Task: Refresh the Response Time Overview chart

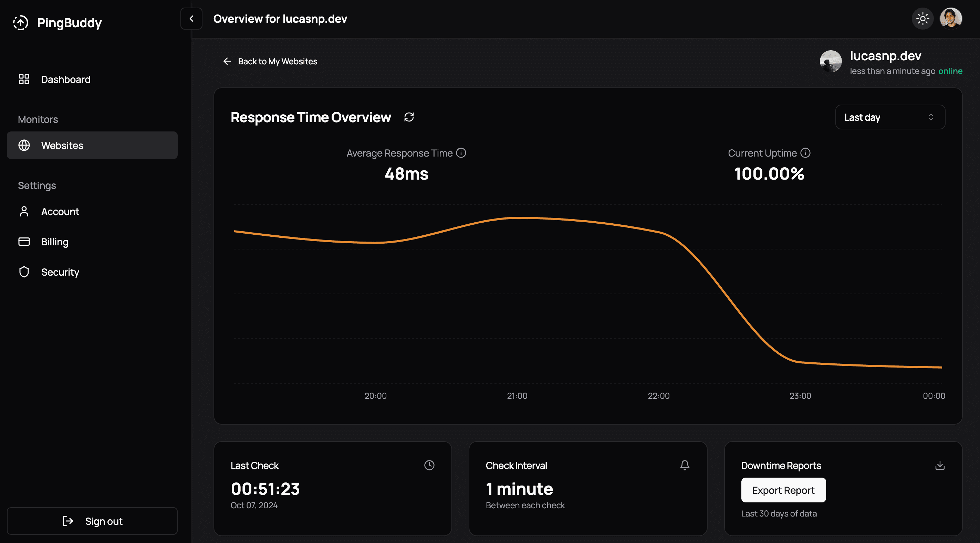Action: pos(409,117)
